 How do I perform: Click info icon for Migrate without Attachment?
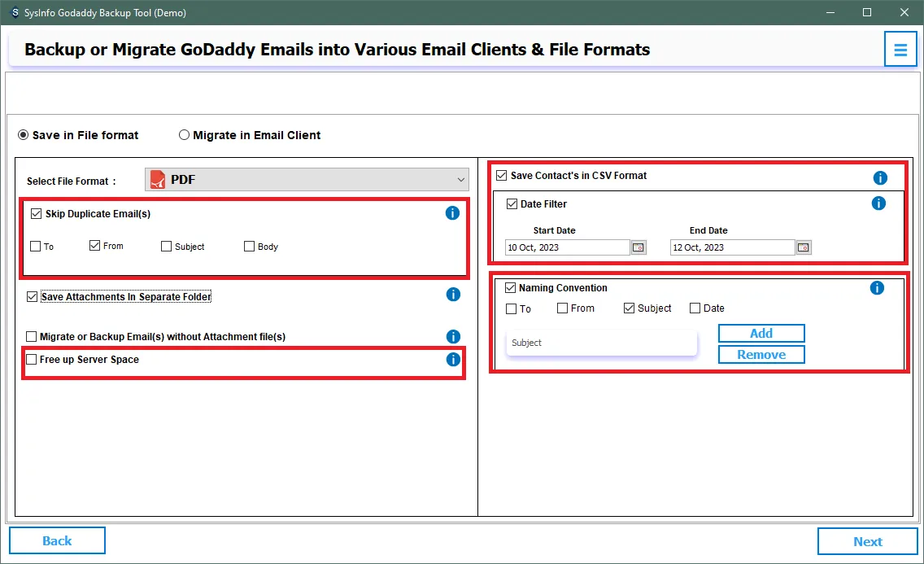(453, 336)
